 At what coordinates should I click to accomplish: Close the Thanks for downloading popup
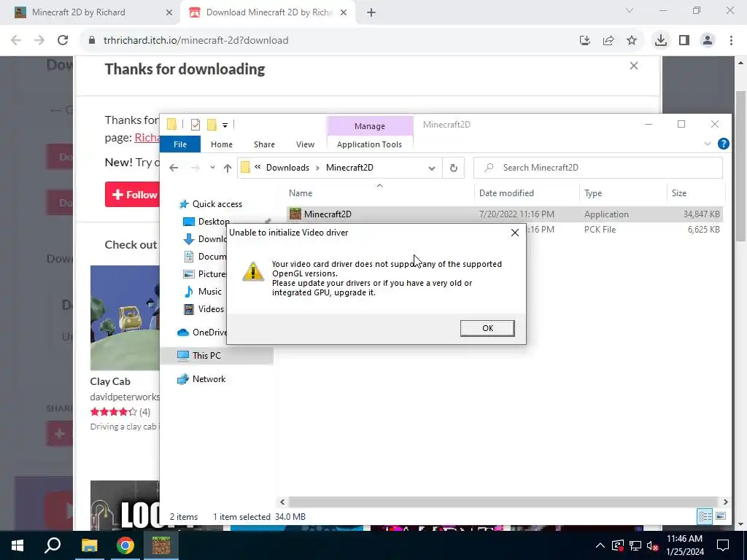[634, 66]
